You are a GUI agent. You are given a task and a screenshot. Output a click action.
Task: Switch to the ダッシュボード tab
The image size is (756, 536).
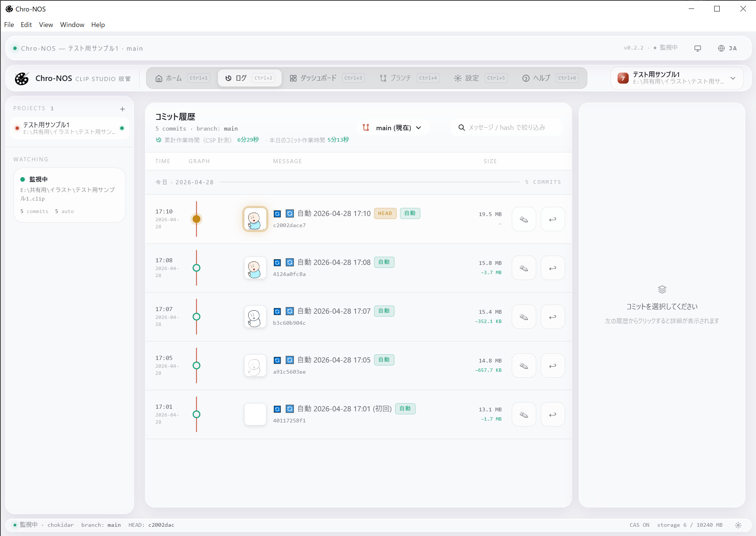point(318,78)
